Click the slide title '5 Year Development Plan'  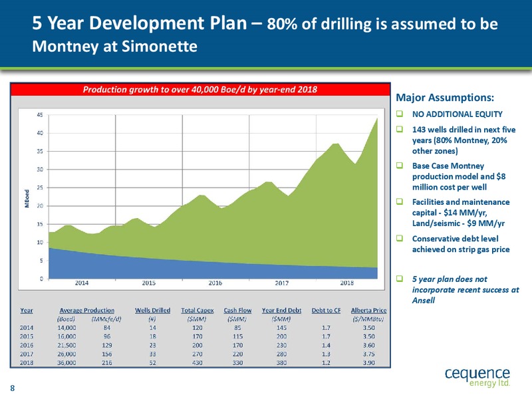coord(140,23)
